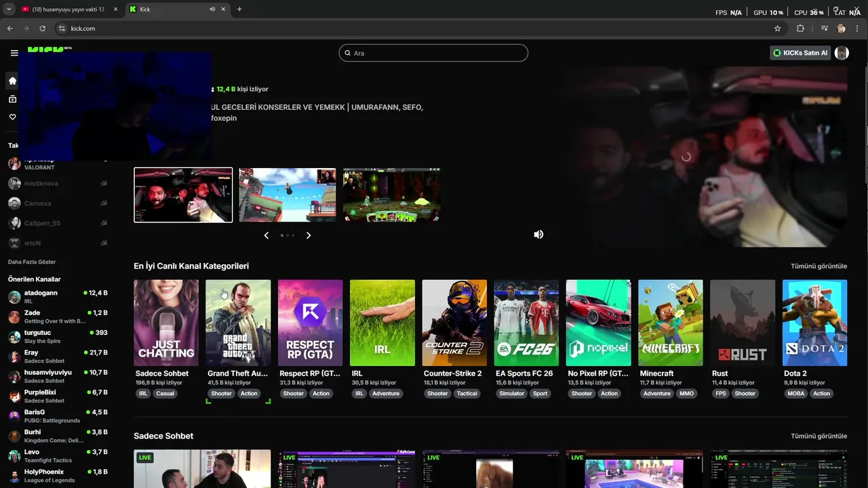Open atadogann recommended channel
The height and width of the screenshot is (488, 868).
point(58,297)
